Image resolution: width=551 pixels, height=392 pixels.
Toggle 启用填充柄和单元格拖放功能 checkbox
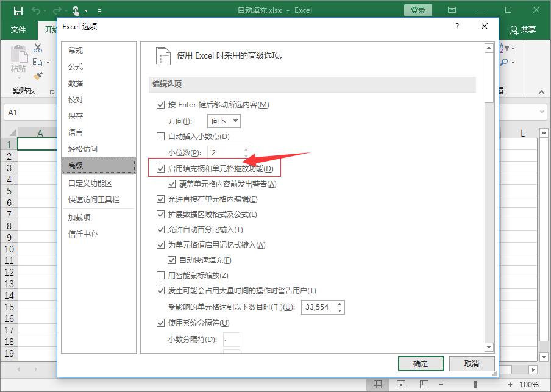tap(161, 168)
